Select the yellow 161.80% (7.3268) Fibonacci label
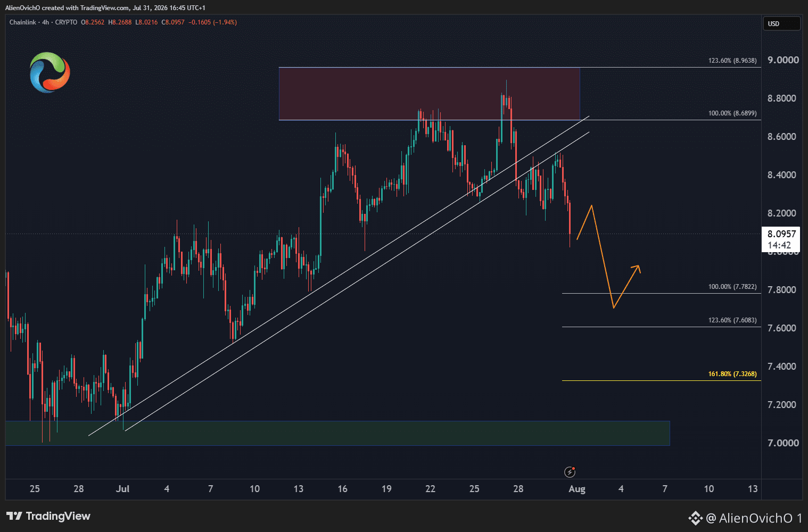 point(732,374)
